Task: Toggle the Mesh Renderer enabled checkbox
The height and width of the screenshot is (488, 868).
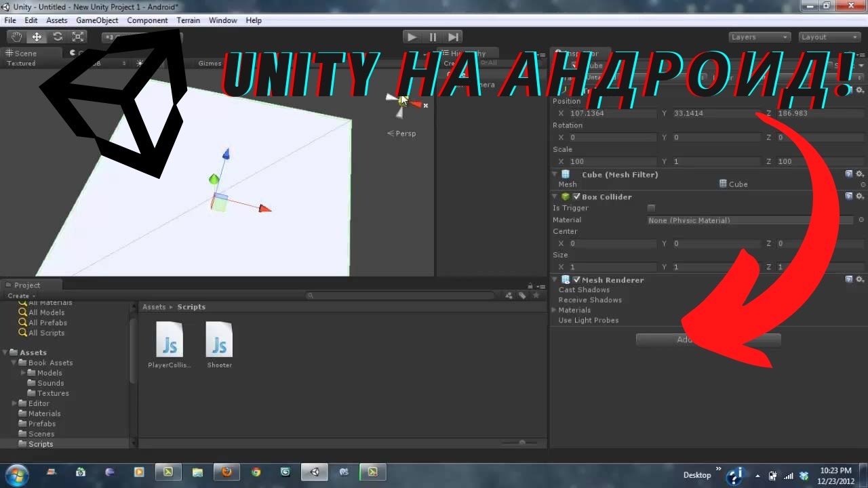Action: (576, 279)
